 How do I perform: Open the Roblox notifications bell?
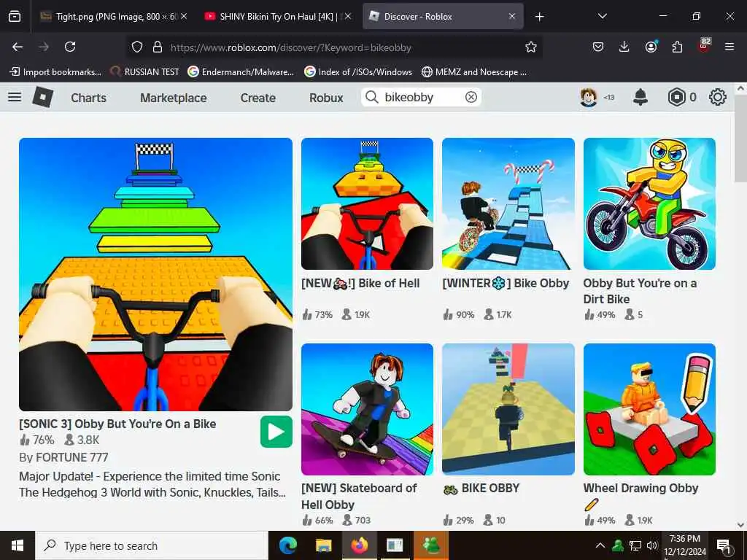click(x=640, y=97)
